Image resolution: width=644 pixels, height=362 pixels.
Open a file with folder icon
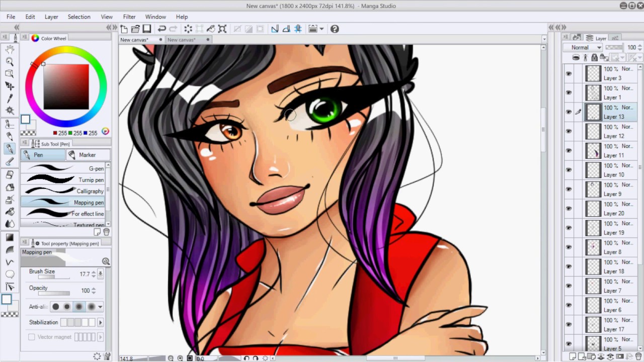tap(135, 29)
